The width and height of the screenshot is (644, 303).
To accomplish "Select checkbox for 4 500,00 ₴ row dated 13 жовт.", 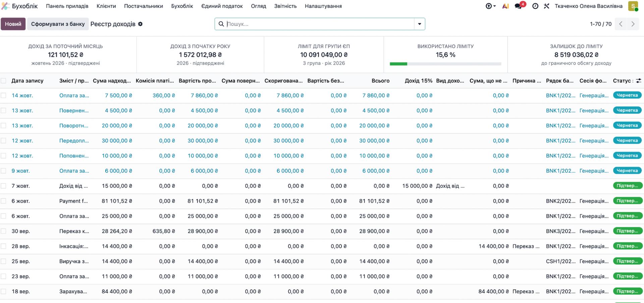I will tap(3, 111).
